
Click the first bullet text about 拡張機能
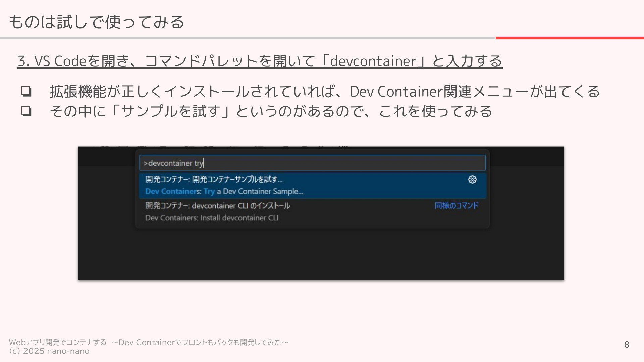click(325, 92)
